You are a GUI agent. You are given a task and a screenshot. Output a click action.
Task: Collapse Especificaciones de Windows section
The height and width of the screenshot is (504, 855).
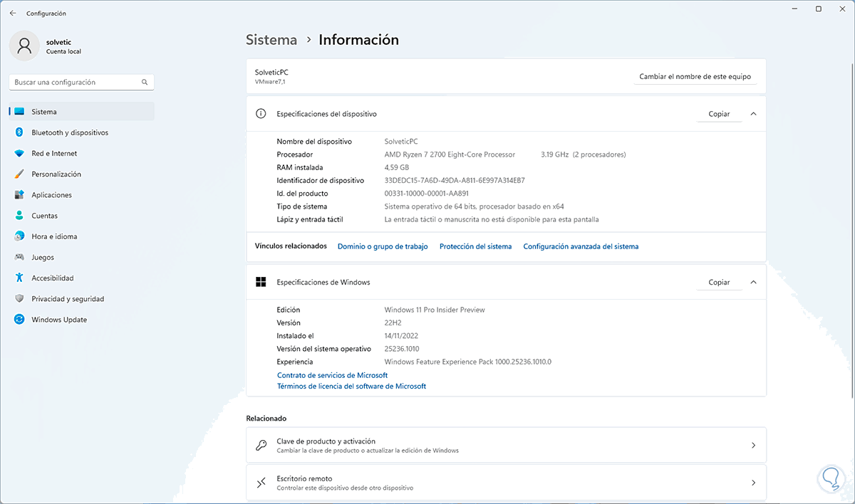pos(753,283)
